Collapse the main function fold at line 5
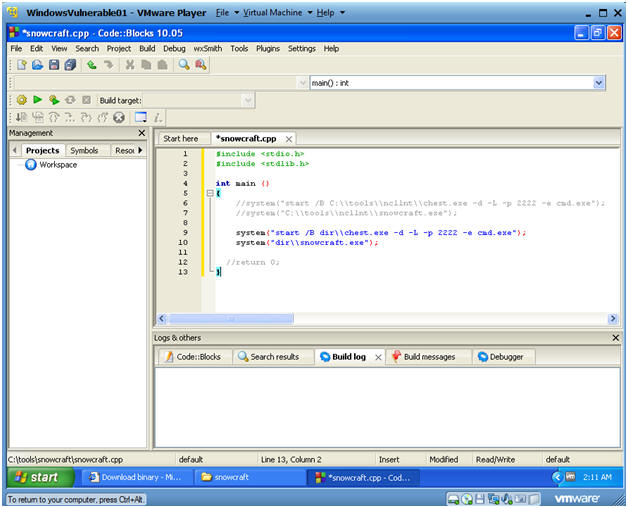This screenshot has height=508, width=628. coord(210,193)
